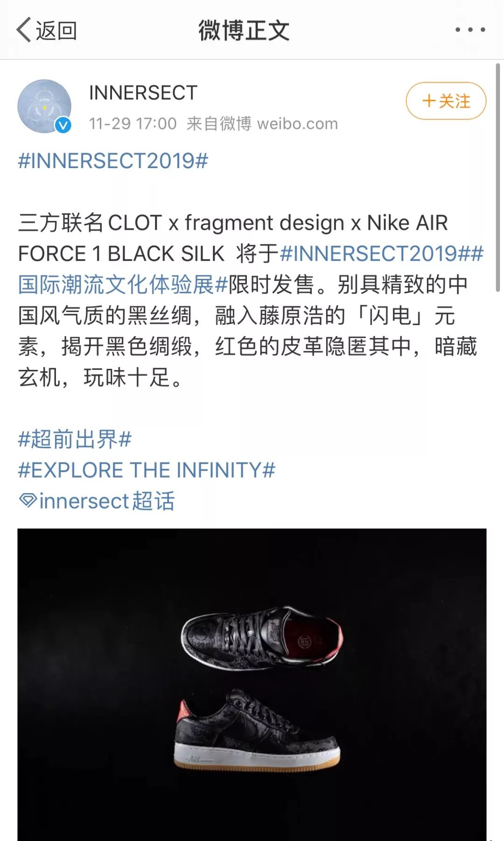Open #国际潮流文化体验展# hashtag link
This screenshot has width=504, height=841.
coord(123,284)
